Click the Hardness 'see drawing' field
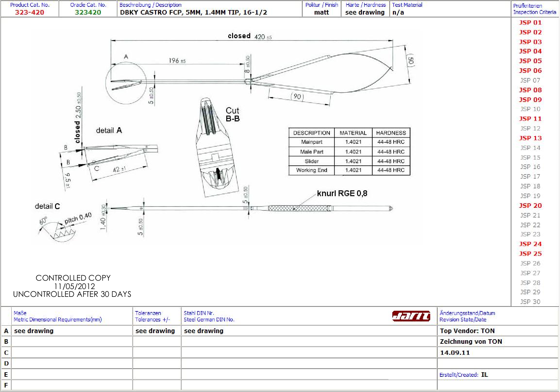 tap(364, 12)
